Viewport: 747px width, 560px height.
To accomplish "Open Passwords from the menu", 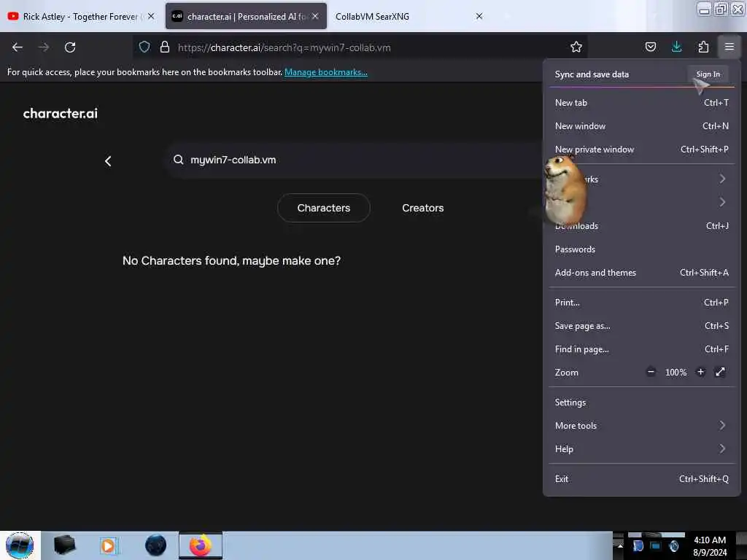I will pyautogui.click(x=641, y=249).
